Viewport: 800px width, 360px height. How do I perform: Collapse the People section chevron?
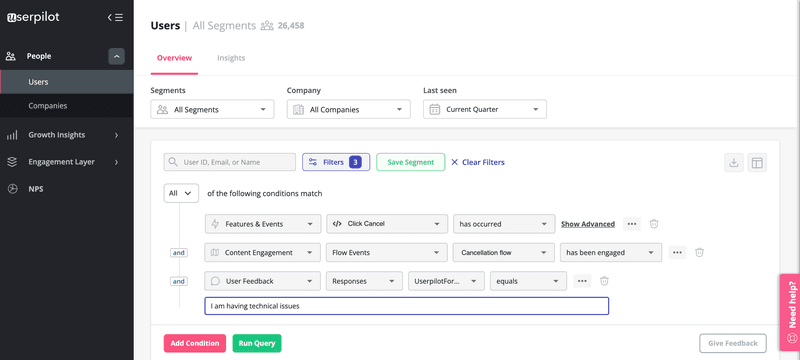116,56
